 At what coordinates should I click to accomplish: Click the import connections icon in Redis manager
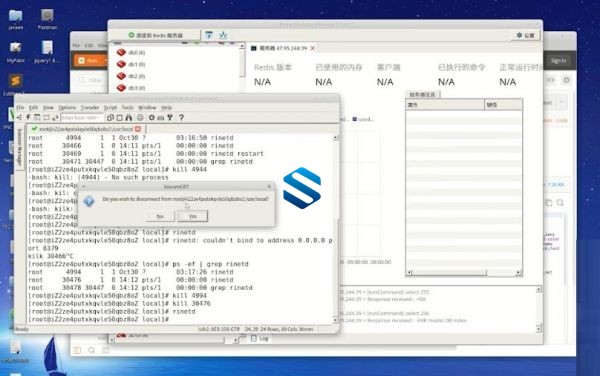pyautogui.click(x=209, y=35)
